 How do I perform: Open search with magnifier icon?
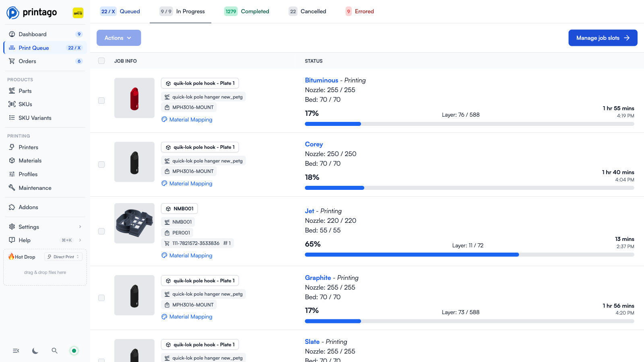[55, 351]
